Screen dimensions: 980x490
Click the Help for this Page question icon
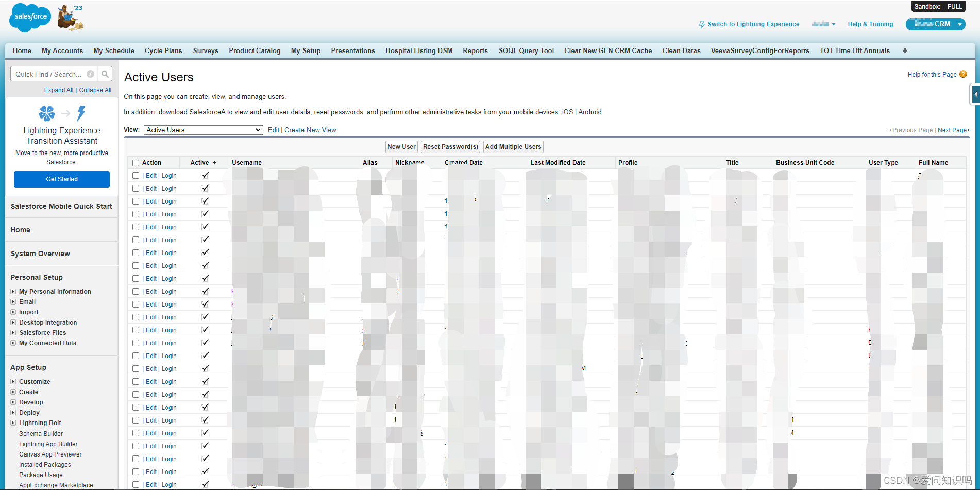tap(963, 74)
